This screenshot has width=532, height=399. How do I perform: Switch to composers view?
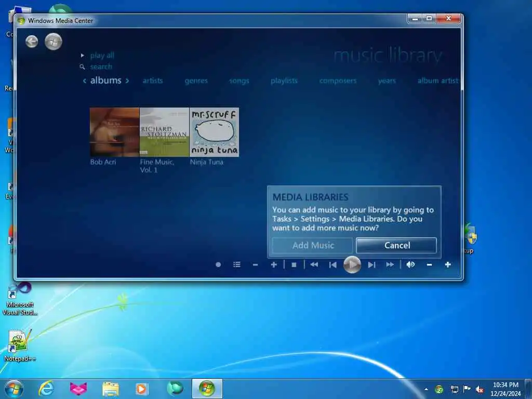338,81
